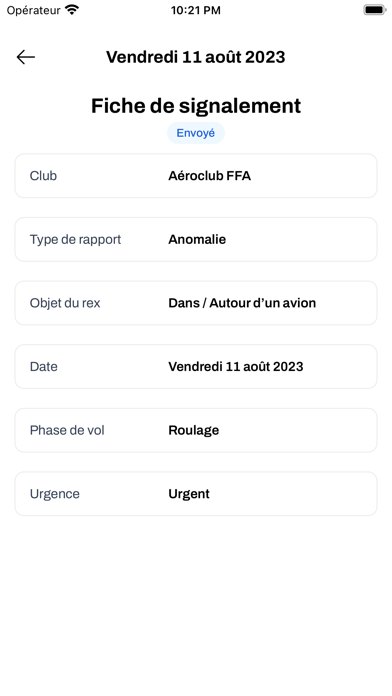392x696 pixels.
Task: Tap the Anomalie value
Action: tap(197, 239)
